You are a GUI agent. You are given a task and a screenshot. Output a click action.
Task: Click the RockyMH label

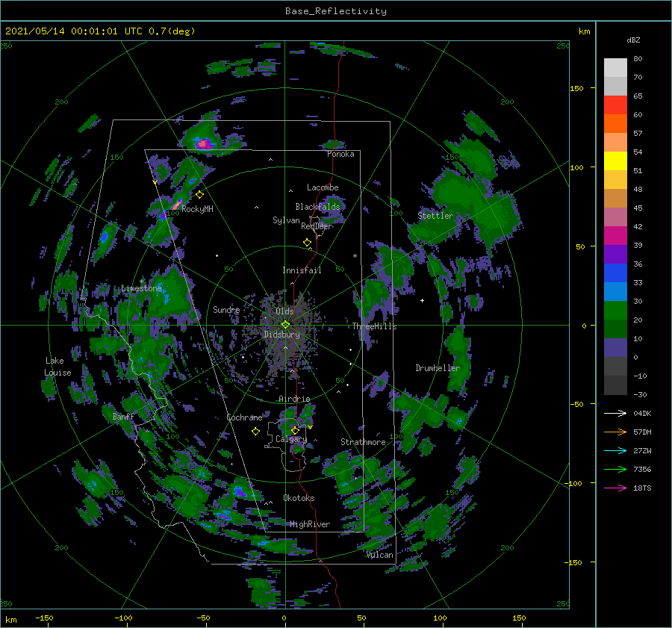pos(197,209)
